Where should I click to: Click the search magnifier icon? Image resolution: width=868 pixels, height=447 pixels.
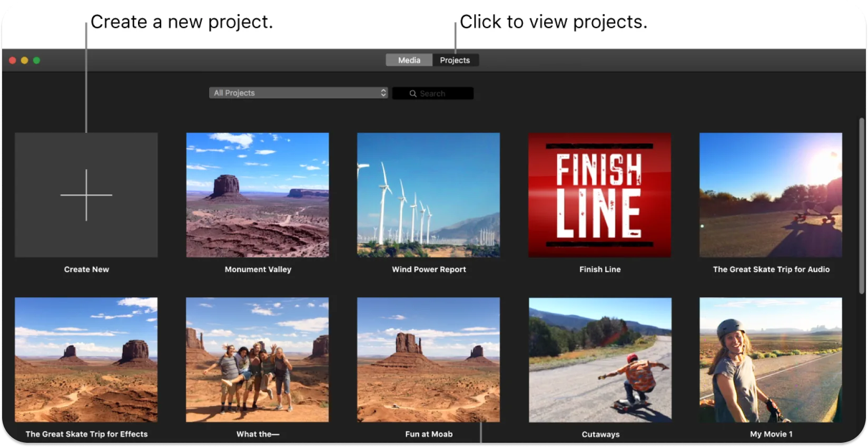(413, 93)
